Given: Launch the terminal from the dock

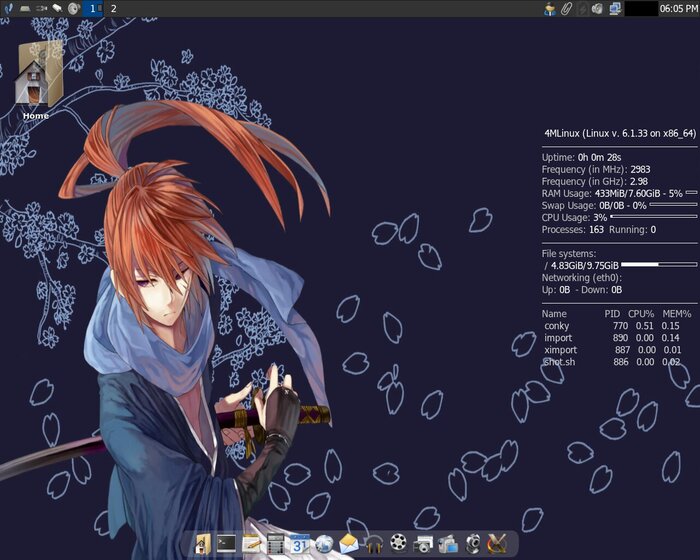Looking at the screenshot, I should [x=226, y=544].
